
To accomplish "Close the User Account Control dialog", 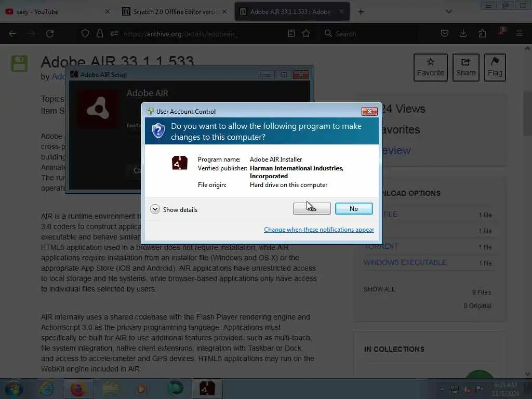I will click(369, 111).
